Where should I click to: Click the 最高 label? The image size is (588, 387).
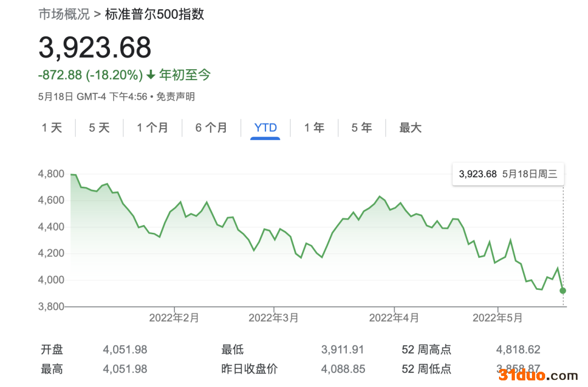52,369
